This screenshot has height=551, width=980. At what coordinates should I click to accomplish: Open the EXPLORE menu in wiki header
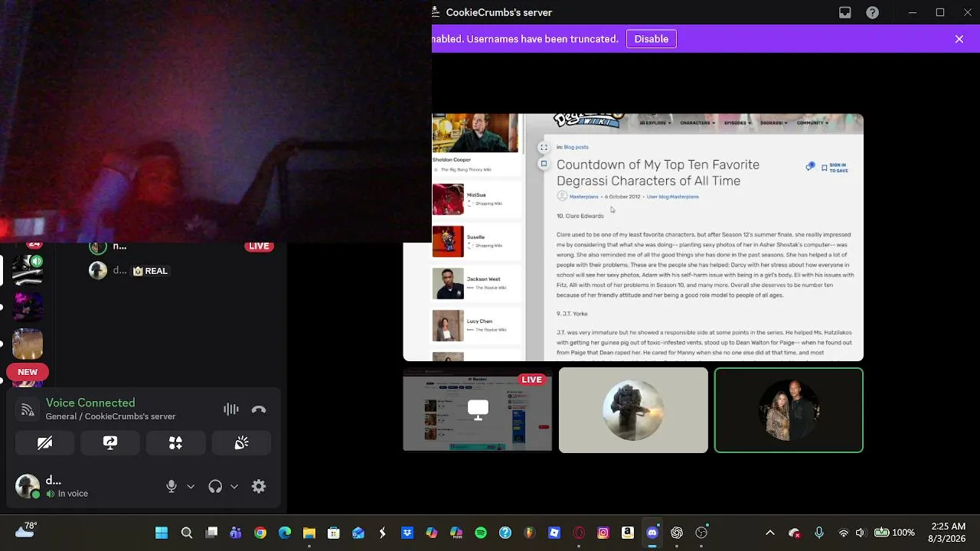[x=656, y=122]
